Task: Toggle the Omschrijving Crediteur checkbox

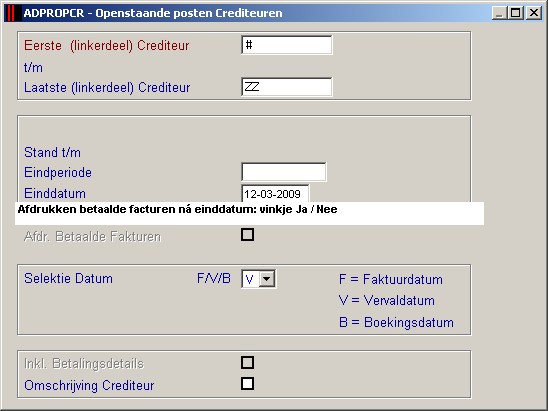Action: pyautogui.click(x=247, y=383)
